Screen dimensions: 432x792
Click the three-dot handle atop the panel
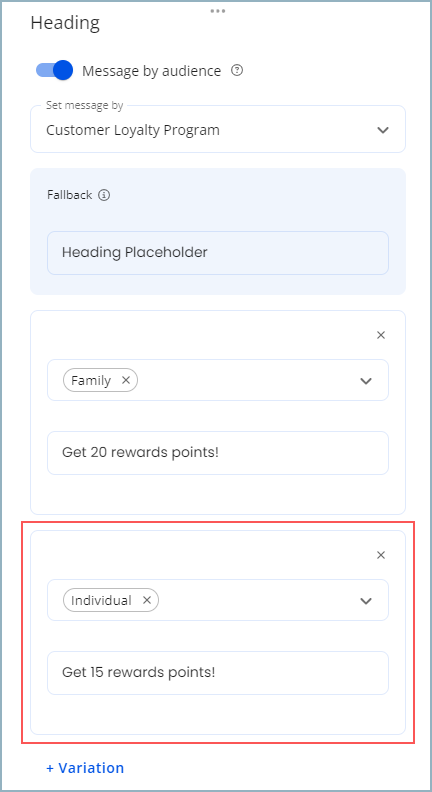[218, 11]
